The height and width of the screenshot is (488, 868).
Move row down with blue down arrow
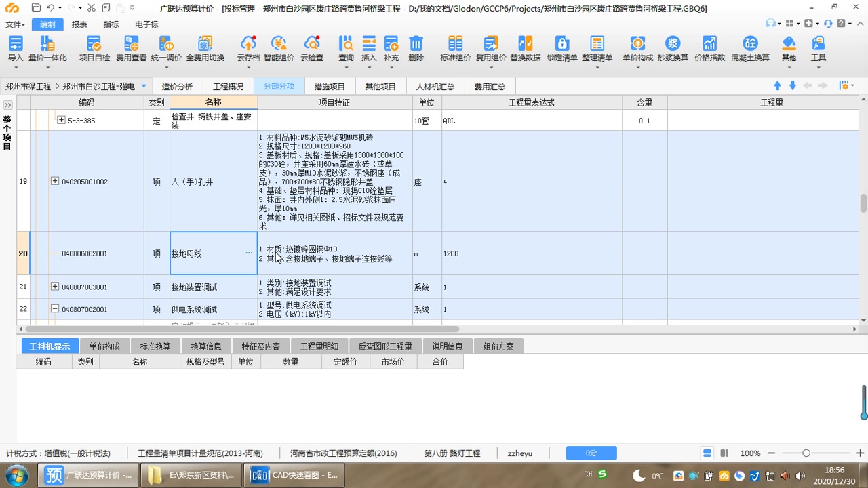point(792,85)
